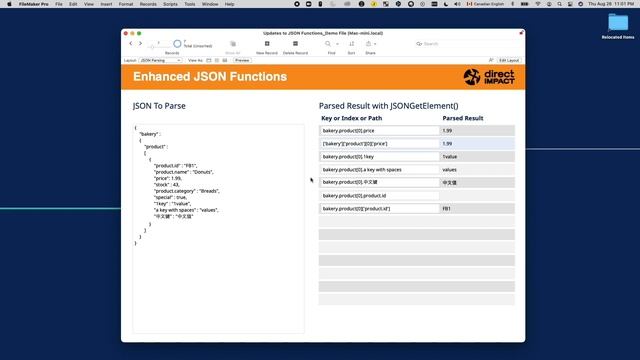Toggle the formatting bar icon
Viewport: 640px width, 360px height.
click(491, 60)
